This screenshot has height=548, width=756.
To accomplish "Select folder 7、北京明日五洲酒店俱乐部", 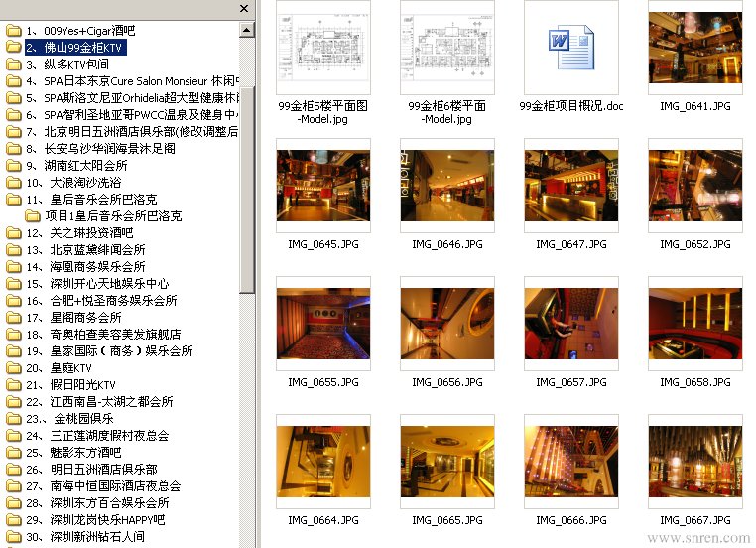I will point(133,132).
